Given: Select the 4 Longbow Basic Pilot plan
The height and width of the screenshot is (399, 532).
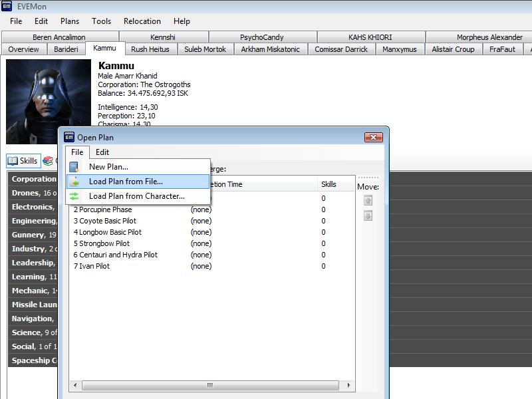Looking at the screenshot, I should pyautogui.click(x=212, y=232).
